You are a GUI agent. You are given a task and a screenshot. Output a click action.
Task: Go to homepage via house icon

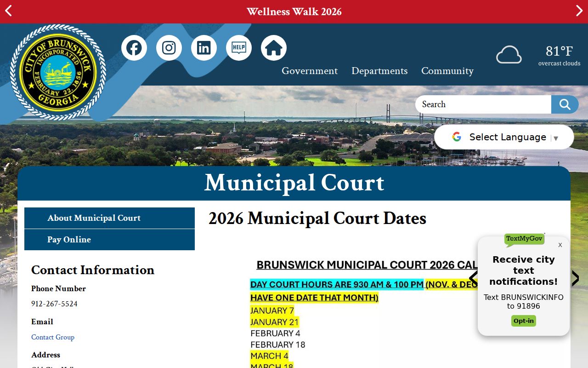click(274, 48)
